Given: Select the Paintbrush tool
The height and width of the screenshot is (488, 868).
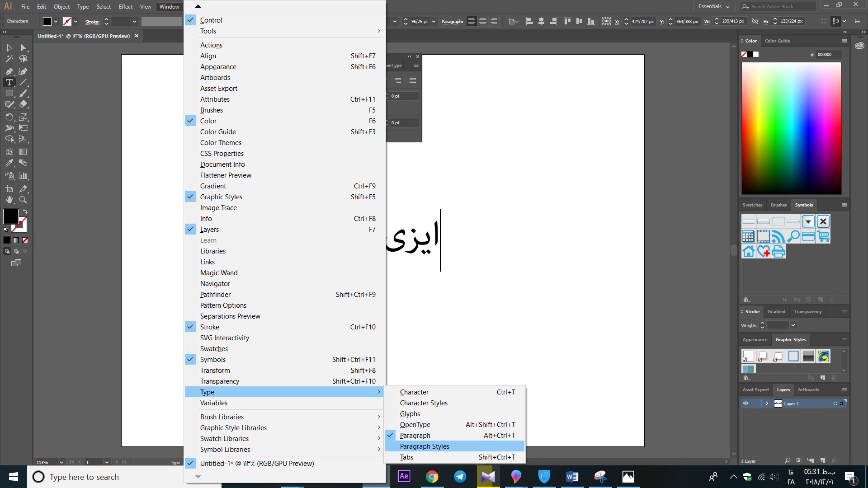Looking at the screenshot, I should 23,93.
